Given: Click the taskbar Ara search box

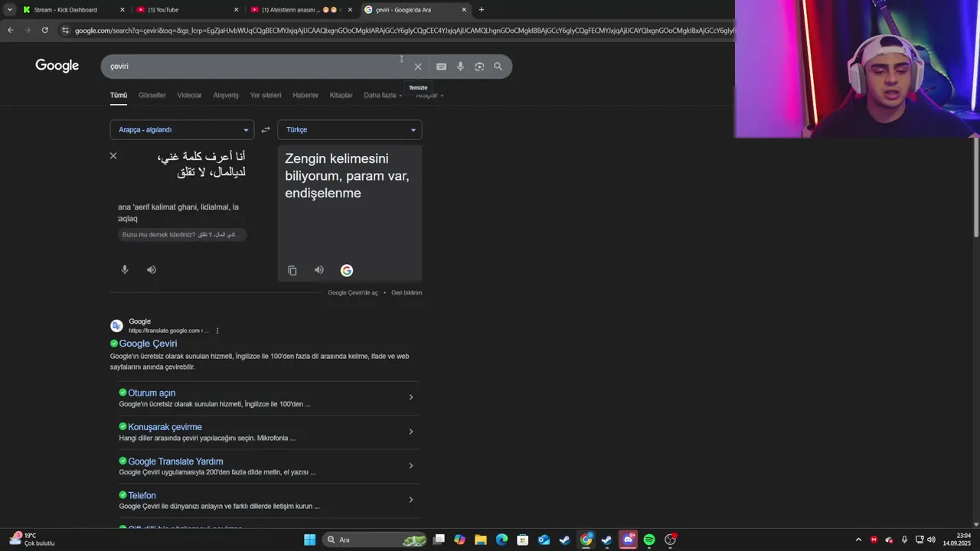Looking at the screenshot, I should [373, 540].
